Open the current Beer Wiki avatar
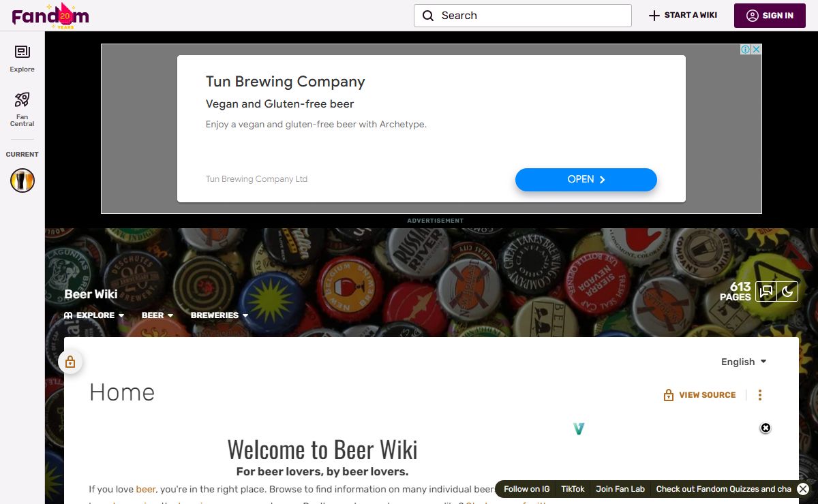818x504 pixels. 22,180
